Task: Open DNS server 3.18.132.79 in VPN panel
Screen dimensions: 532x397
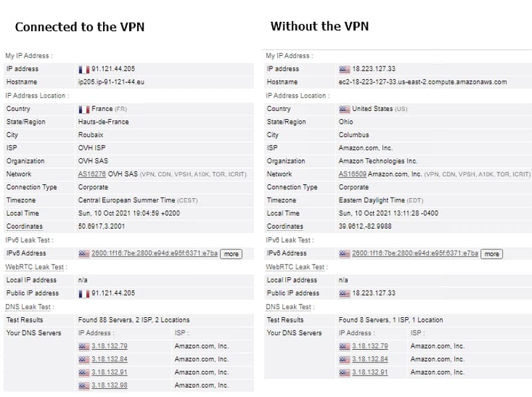Action: [x=109, y=346]
